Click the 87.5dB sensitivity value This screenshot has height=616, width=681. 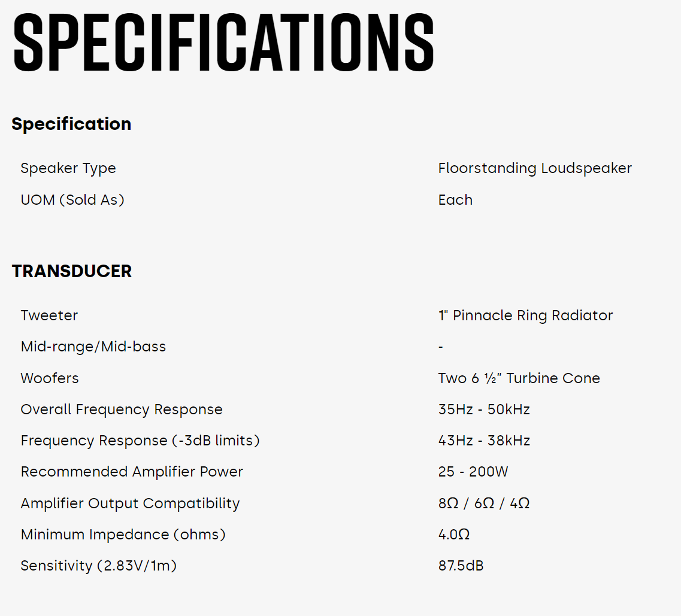point(461,566)
